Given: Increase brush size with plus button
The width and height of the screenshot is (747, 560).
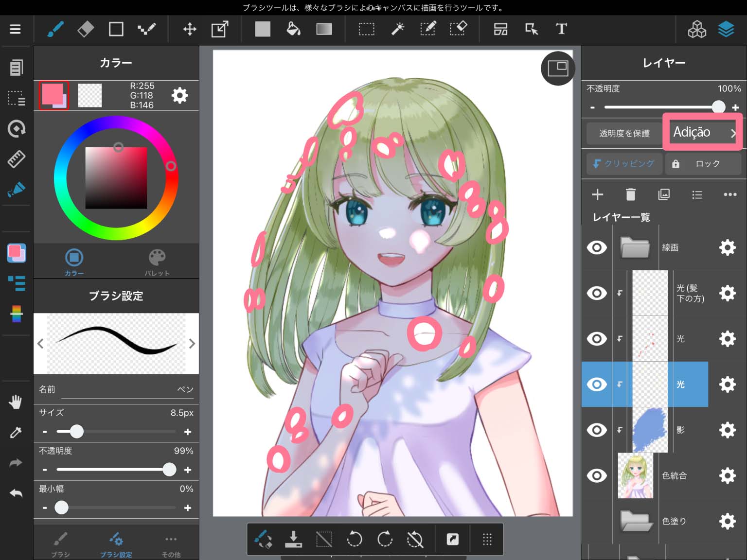Looking at the screenshot, I should 188,432.
